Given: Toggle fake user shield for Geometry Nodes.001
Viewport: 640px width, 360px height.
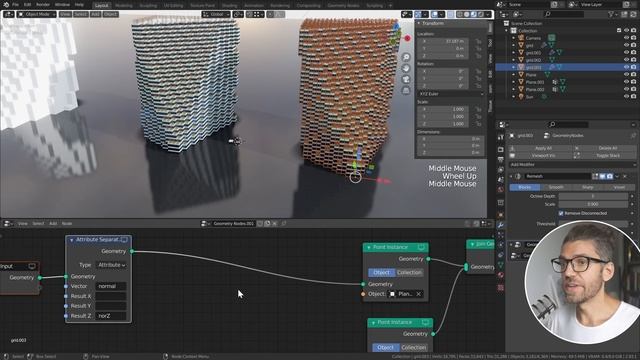Looking at the screenshot, I should 260,224.
